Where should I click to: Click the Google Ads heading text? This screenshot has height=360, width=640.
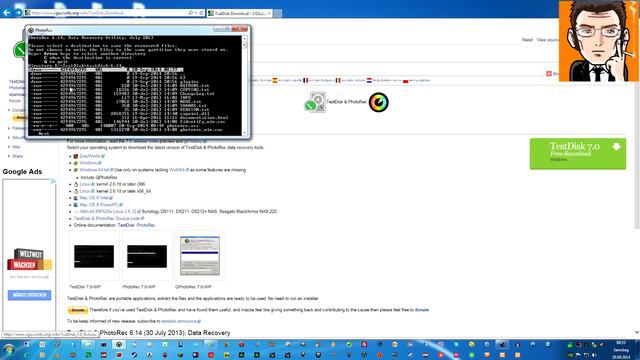pyautogui.click(x=22, y=172)
